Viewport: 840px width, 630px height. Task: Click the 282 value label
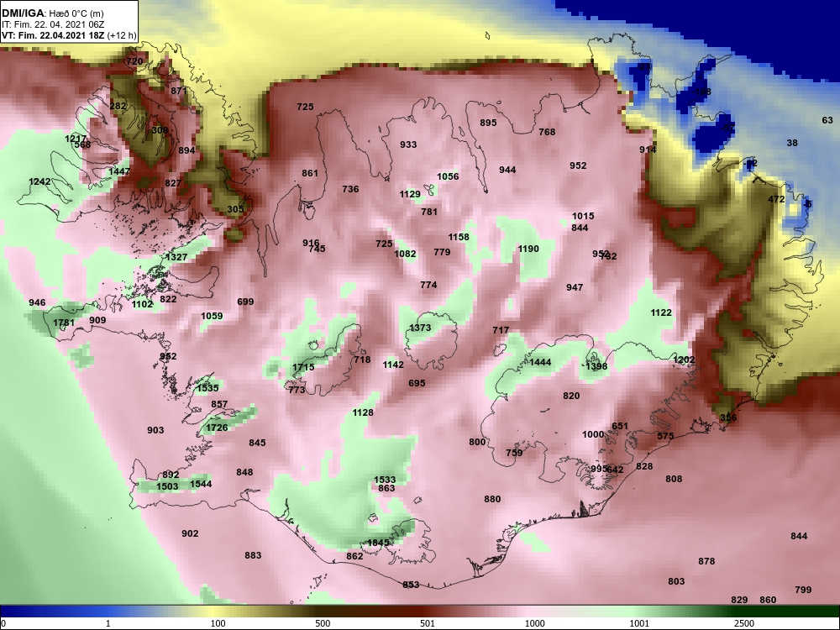coord(118,106)
